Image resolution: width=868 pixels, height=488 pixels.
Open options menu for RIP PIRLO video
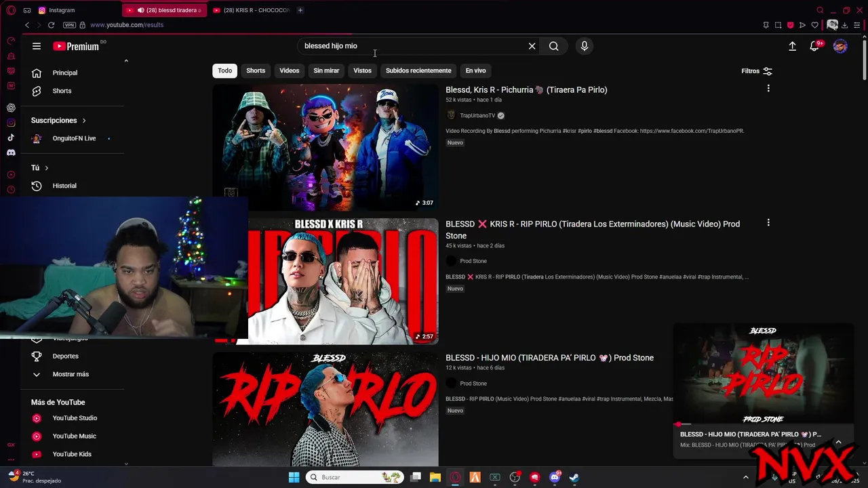coord(768,223)
